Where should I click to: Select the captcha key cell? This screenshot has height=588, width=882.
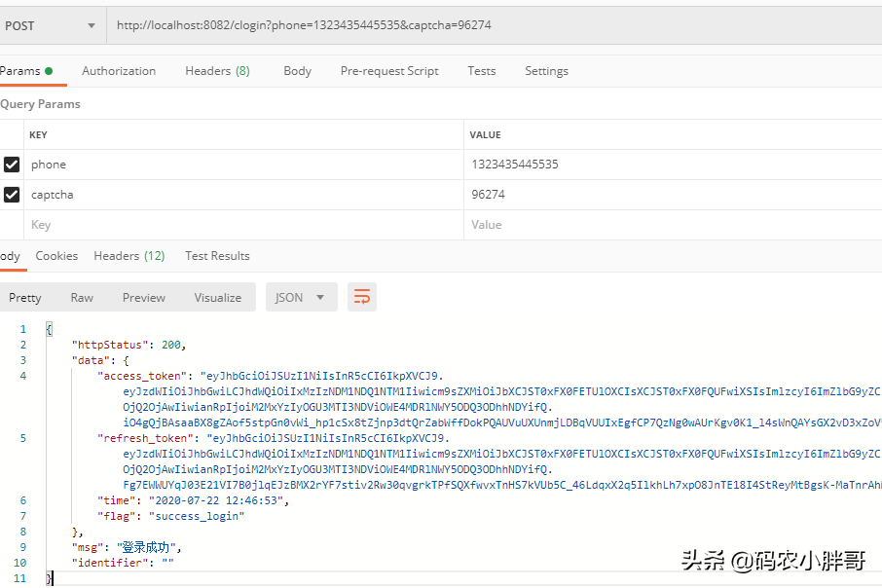click(243, 195)
